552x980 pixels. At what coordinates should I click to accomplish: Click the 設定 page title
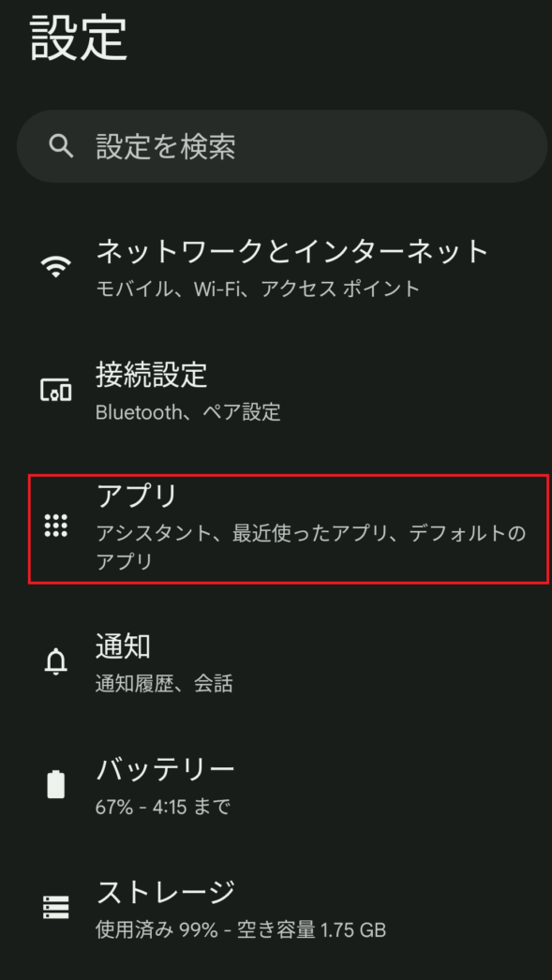point(79,37)
